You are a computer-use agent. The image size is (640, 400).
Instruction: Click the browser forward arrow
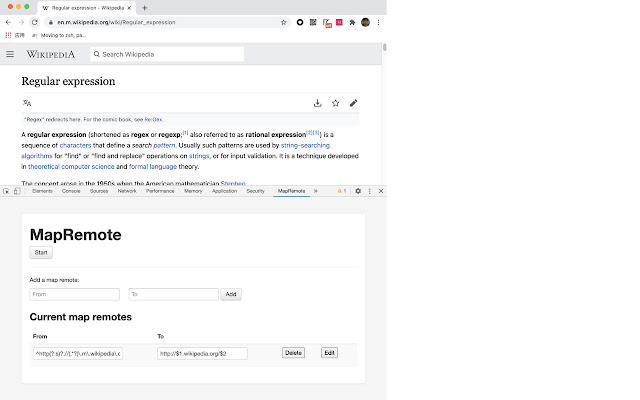point(21,22)
